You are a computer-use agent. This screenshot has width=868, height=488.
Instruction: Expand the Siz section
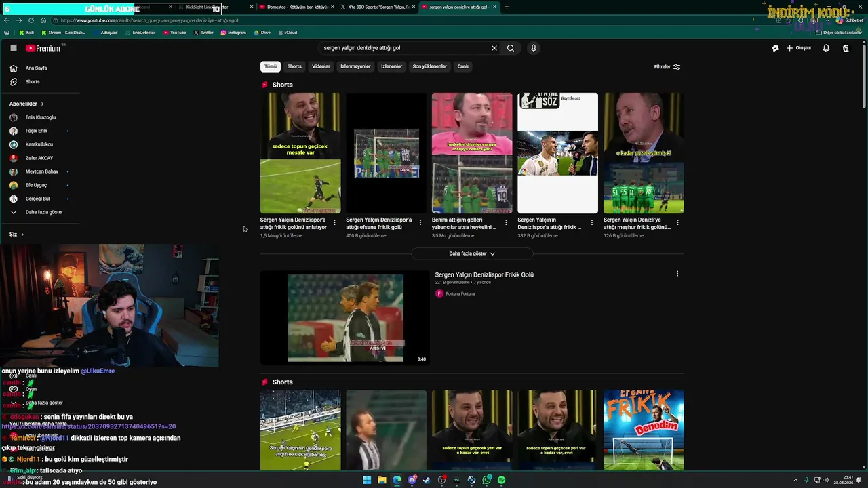(x=17, y=235)
